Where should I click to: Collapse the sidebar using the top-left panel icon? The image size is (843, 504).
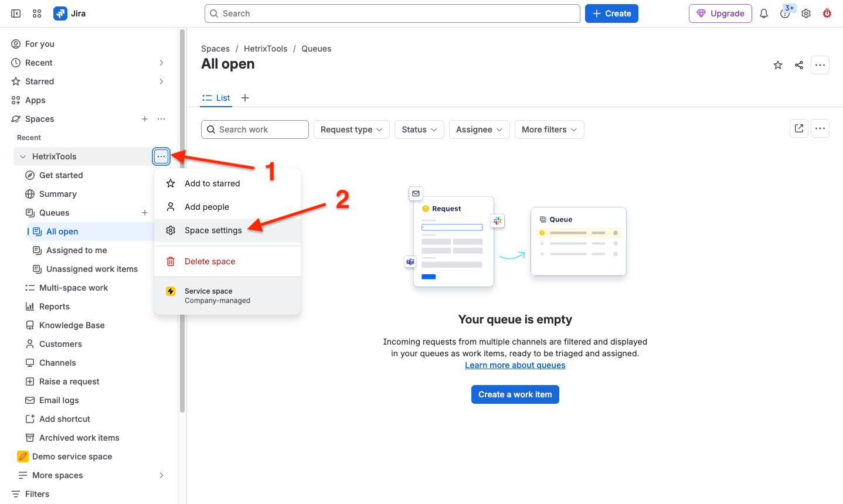(16, 13)
